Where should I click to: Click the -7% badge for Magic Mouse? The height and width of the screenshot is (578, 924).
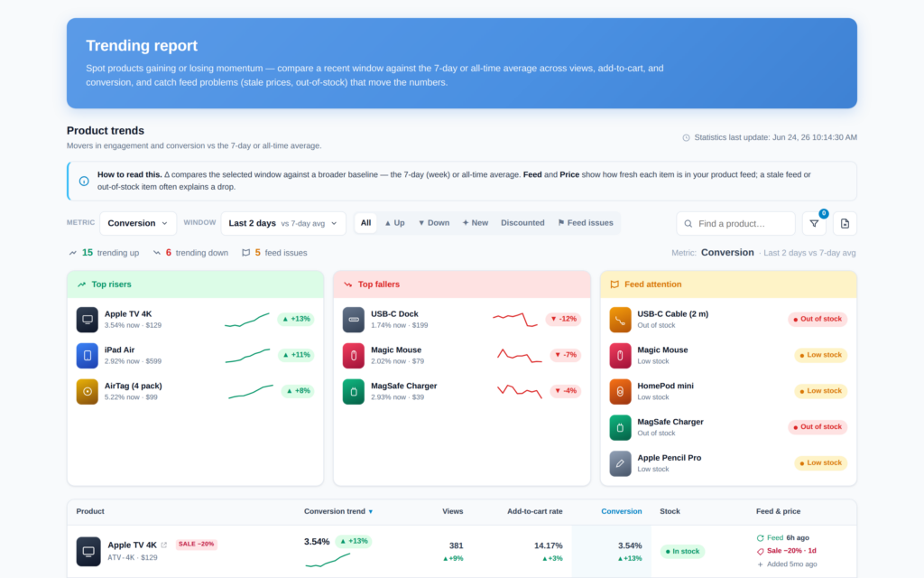click(x=565, y=355)
